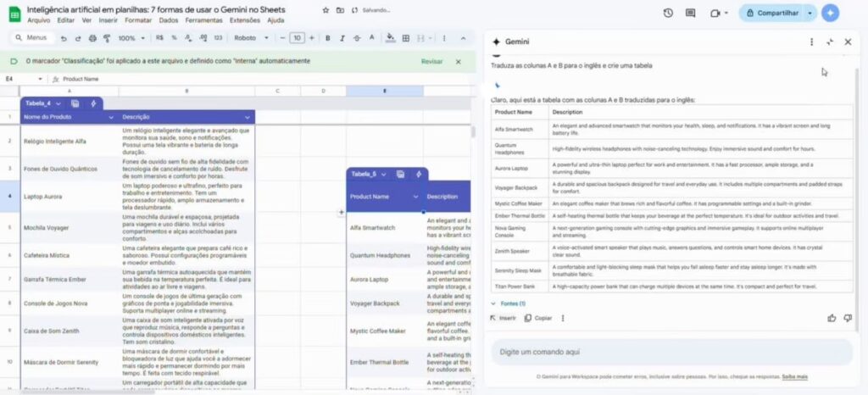The height and width of the screenshot is (395, 868).
Task: Click the video call camera icon
Action: 715,13
